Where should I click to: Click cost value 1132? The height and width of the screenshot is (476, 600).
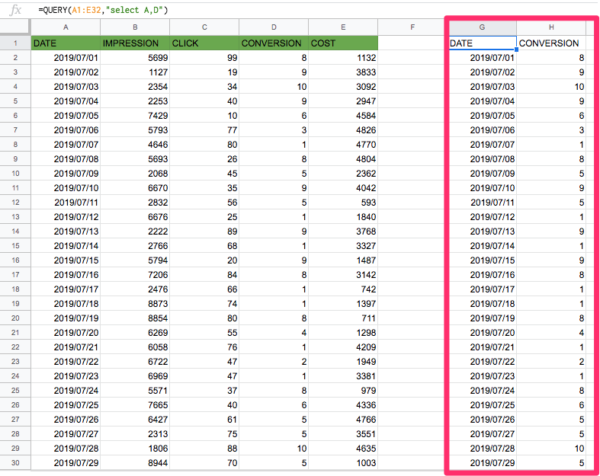(x=343, y=58)
